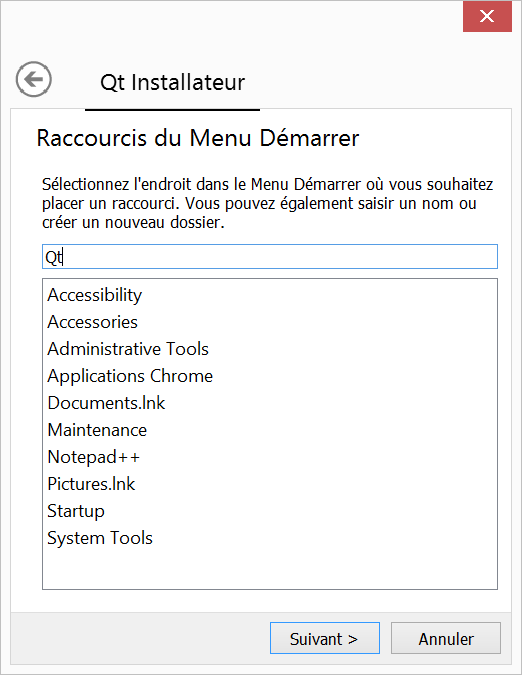This screenshot has width=522, height=675.
Task: Cancel installation with Annuler button
Action: coord(446,638)
